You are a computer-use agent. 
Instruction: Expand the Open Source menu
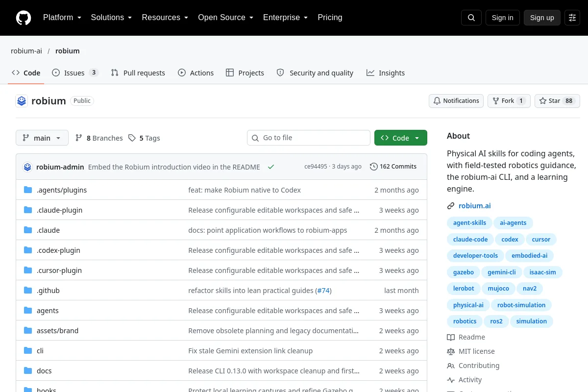pyautogui.click(x=225, y=18)
